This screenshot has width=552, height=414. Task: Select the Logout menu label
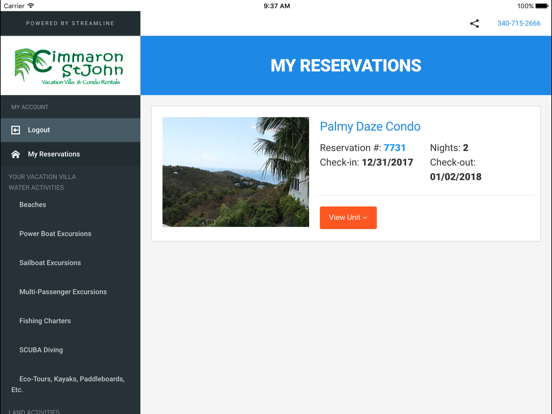pyautogui.click(x=39, y=130)
